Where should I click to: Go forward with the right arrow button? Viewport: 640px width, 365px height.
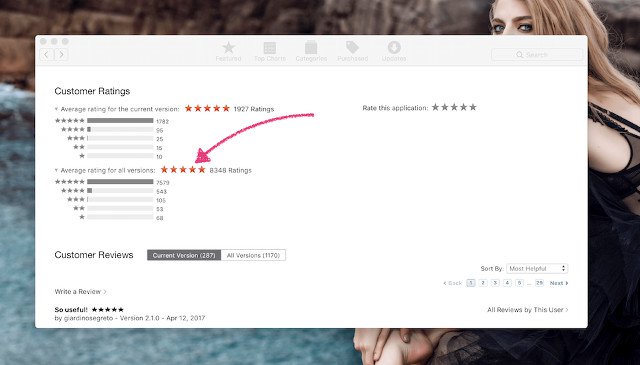point(61,55)
